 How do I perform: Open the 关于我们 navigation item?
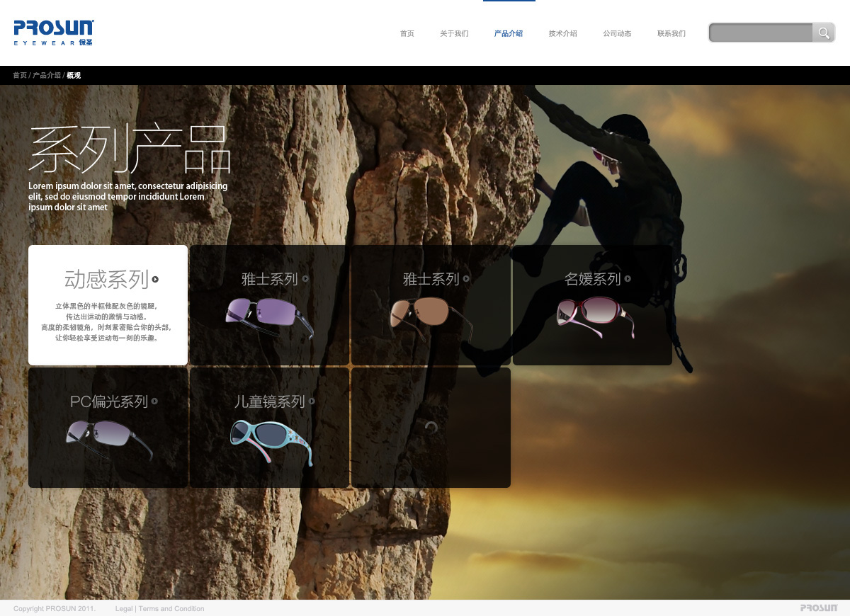pos(454,34)
